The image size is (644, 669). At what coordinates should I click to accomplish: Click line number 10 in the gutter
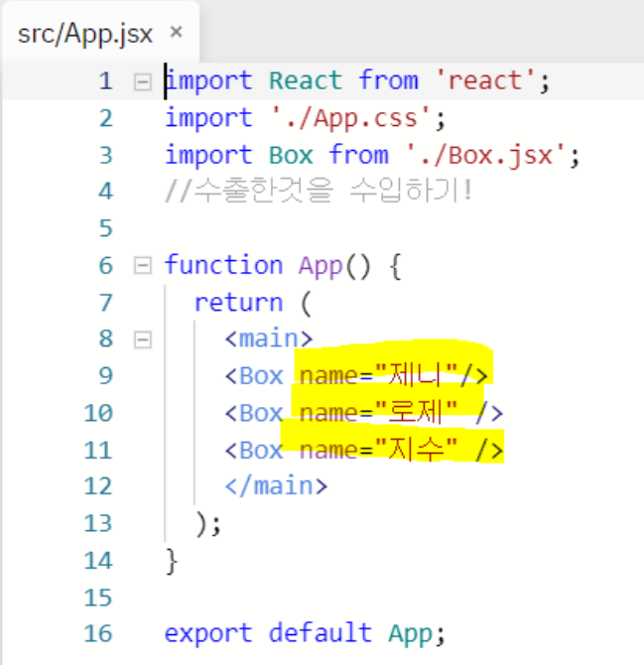pyautogui.click(x=98, y=414)
